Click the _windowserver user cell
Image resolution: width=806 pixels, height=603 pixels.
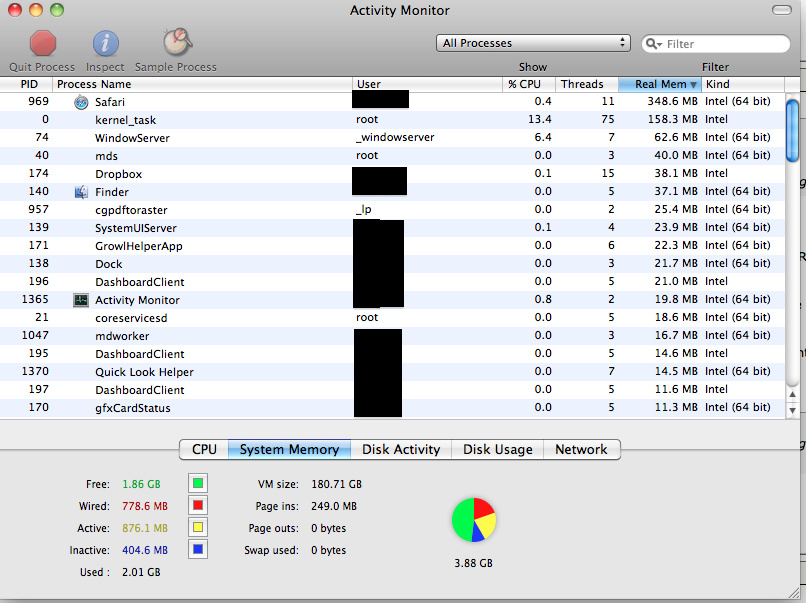(395, 137)
